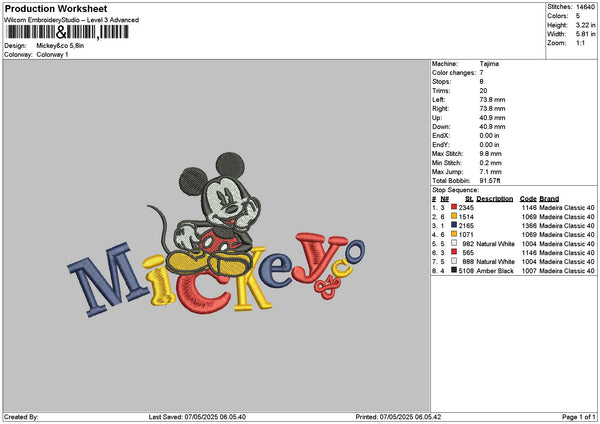Select the Max Jump value 7.1 mm
The image size is (600, 424).
click(491, 172)
